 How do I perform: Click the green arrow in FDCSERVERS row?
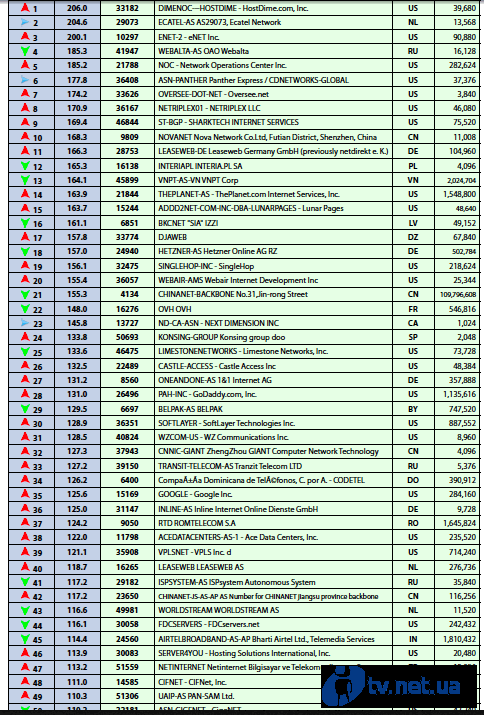tap(26, 625)
